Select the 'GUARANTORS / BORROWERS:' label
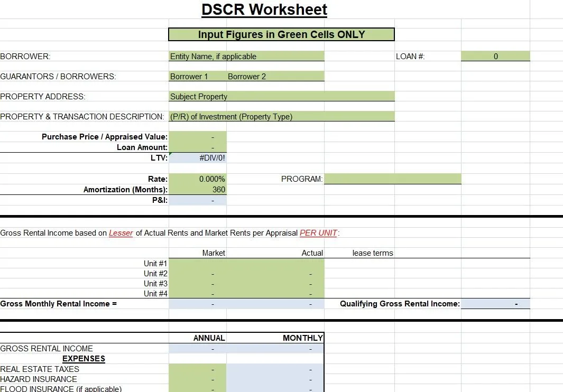563x392 pixels. pos(58,77)
